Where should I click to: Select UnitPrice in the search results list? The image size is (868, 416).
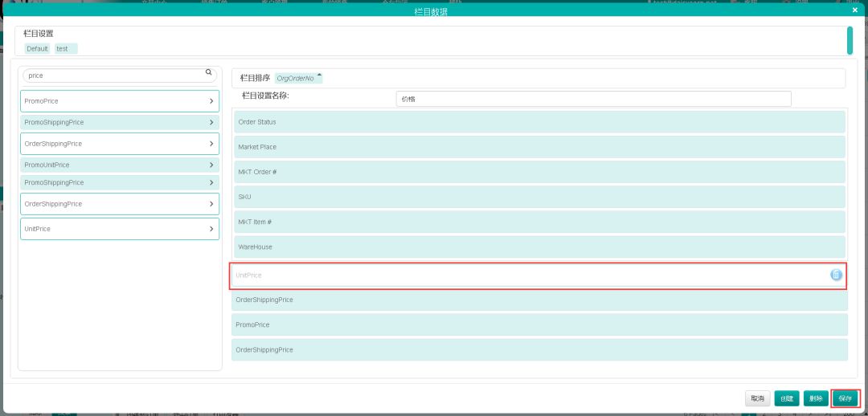pyautogui.click(x=120, y=228)
